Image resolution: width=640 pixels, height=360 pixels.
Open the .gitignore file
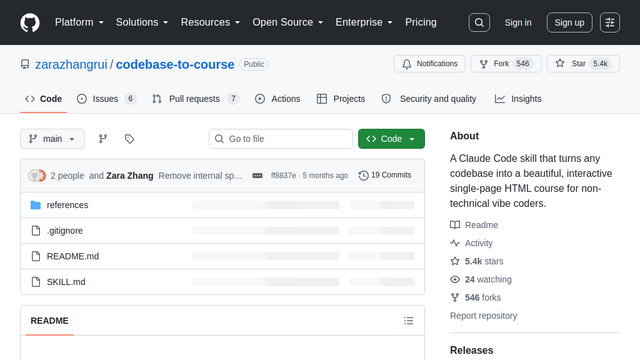point(64,231)
